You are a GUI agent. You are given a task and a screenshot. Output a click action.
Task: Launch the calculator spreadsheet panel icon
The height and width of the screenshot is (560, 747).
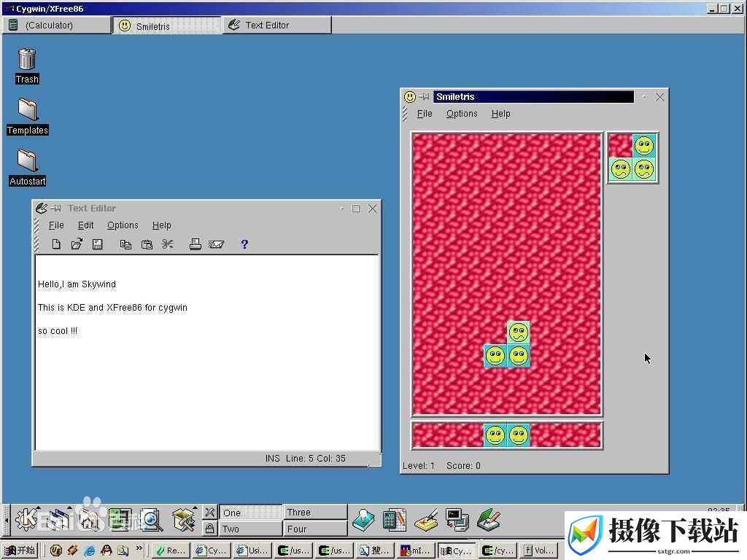395,519
